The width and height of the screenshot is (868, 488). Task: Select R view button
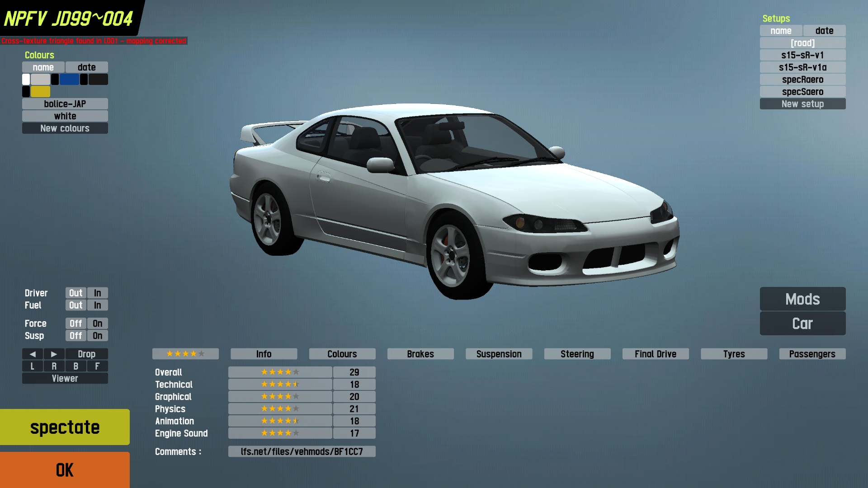pos(54,366)
